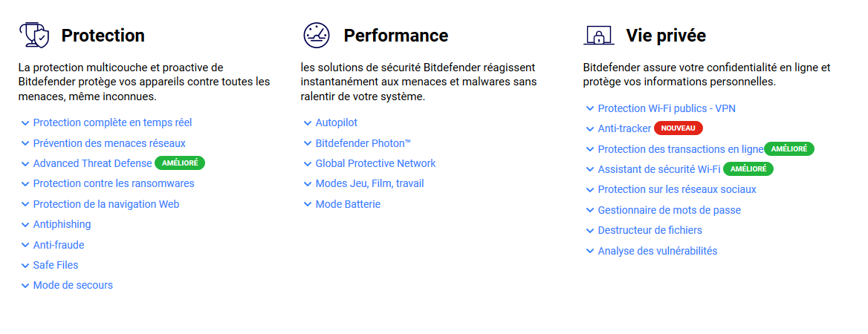This screenshot has width=868, height=334.
Task: Click AMÉLIORÉ badge next to Advanced Threat Defense
Action: [180, 163]
